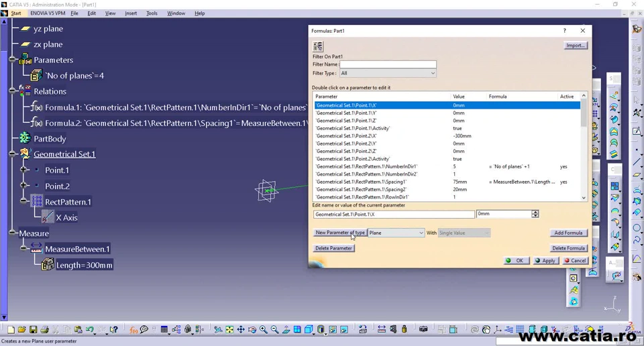Image resolution: width=644 pixels, height=346 pixels.
Task: Open the ENOVIA V5 VPM menu
Action: [48, 13]
